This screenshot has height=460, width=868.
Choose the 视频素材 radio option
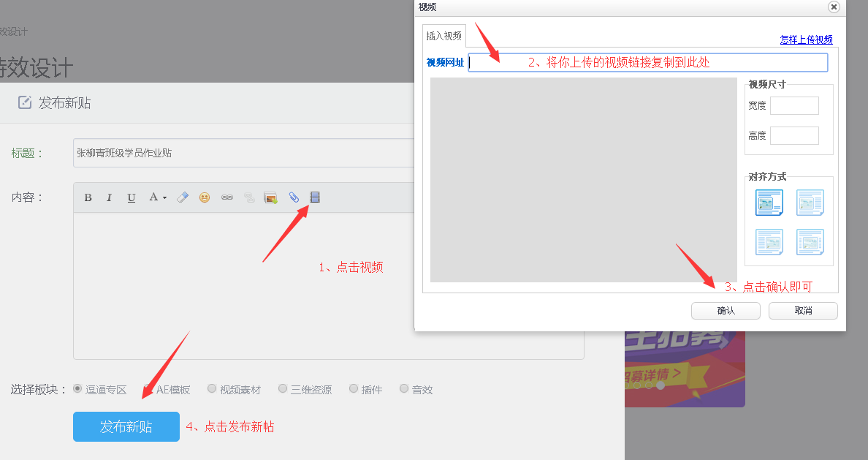[212, 389]
